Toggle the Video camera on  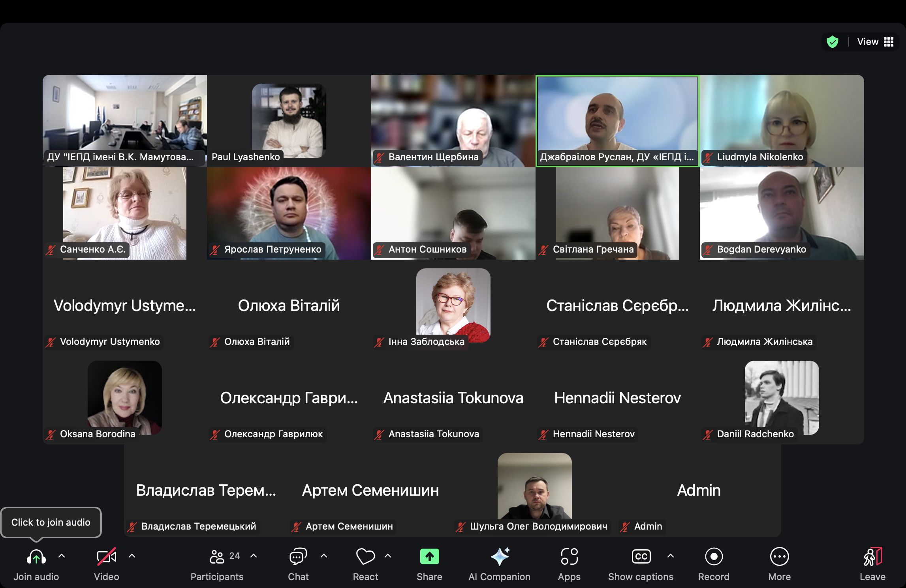pyautogui.click(x=106, y=557)
